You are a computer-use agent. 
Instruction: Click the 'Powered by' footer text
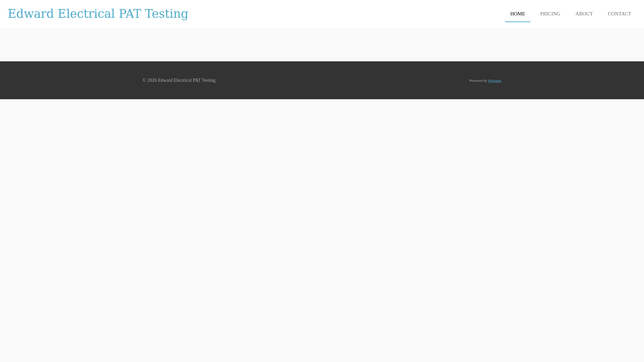point(478,80)
